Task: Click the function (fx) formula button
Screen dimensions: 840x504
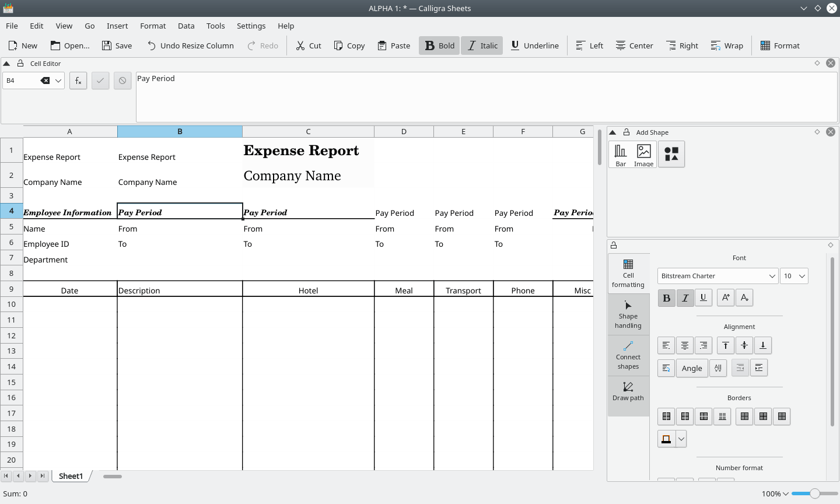Action: pyautogui.click(x=78, y=80)
